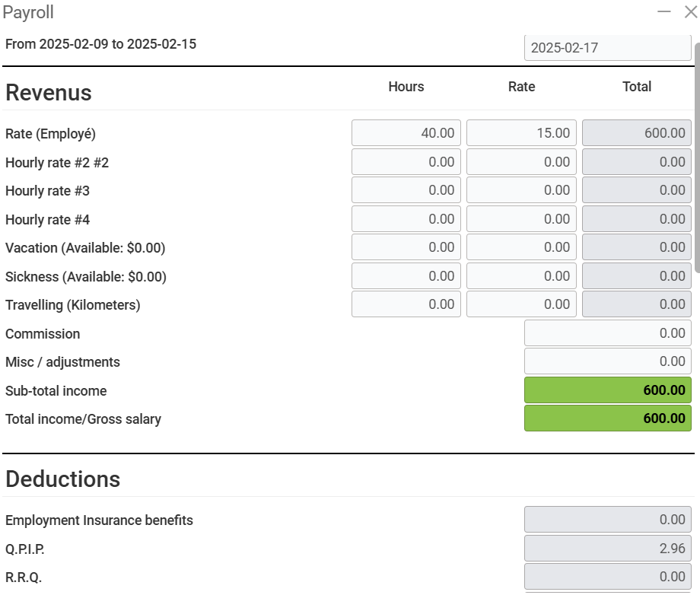
Task: Minimize the Payroll window
Action: click(664, 11)
